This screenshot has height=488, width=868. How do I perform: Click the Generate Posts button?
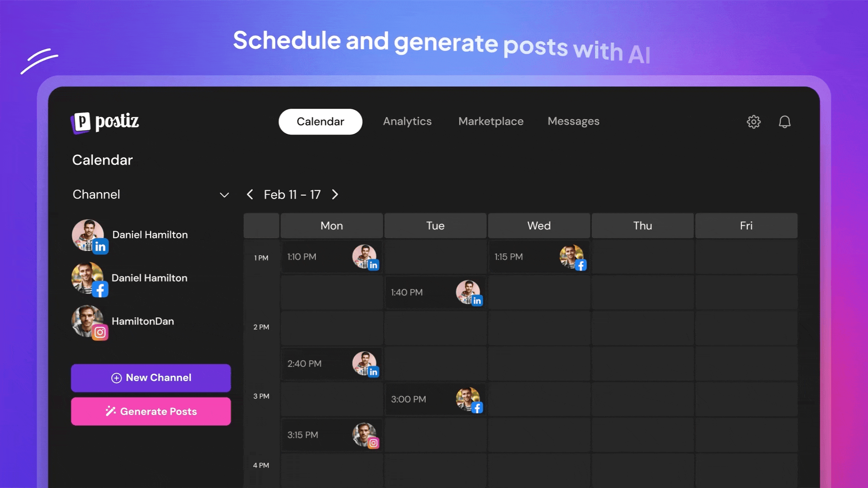tap(151, 411)
